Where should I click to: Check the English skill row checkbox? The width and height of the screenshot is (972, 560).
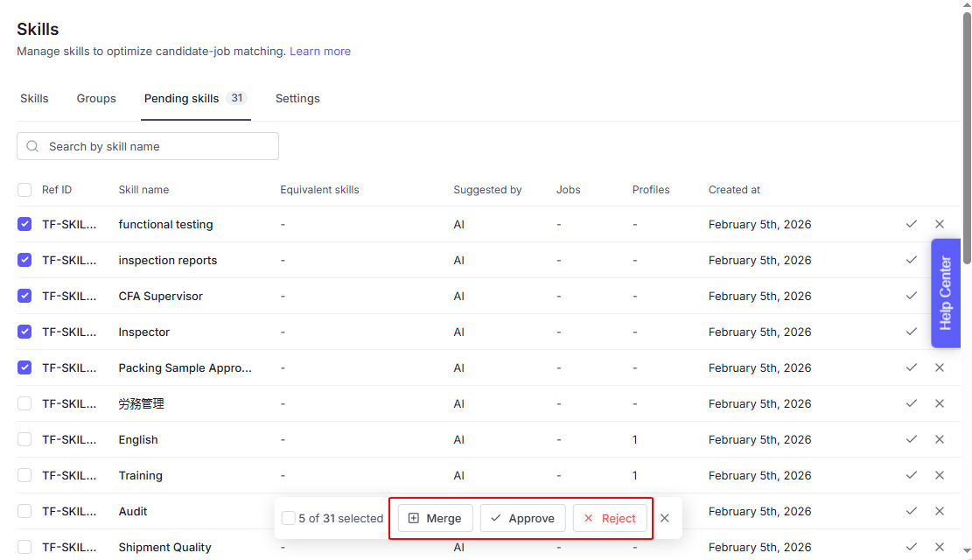pos(24,439)
